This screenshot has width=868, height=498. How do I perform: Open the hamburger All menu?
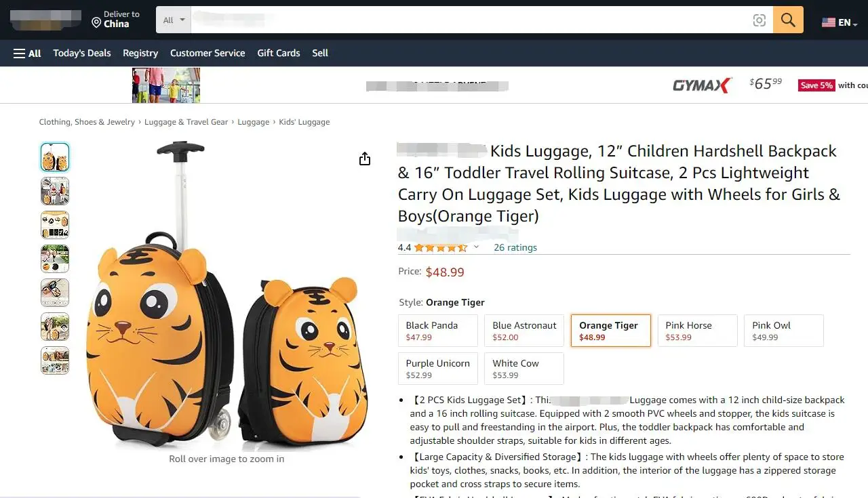tap(27, 53)
